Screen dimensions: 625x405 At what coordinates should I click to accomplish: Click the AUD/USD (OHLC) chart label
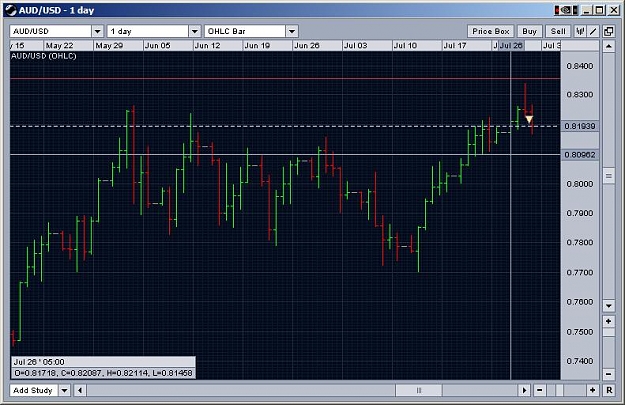click(x=44, y=56)
